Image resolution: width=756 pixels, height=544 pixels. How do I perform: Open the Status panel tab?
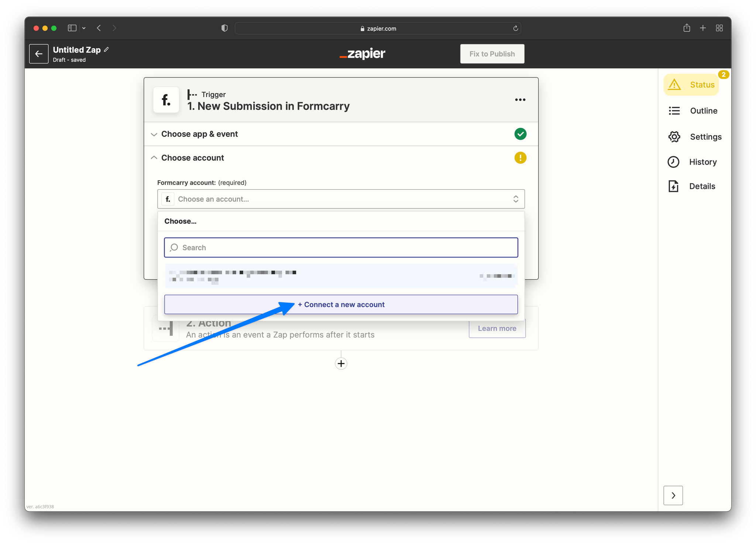pos(691,85)
